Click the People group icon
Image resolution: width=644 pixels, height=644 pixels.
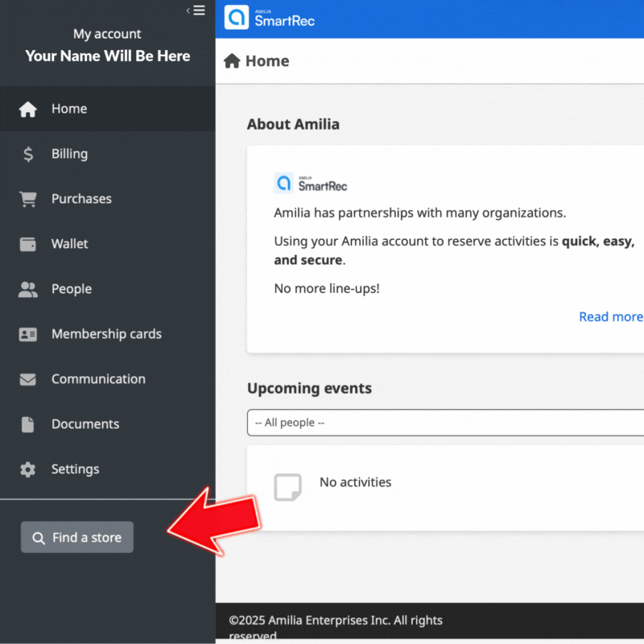28,290
